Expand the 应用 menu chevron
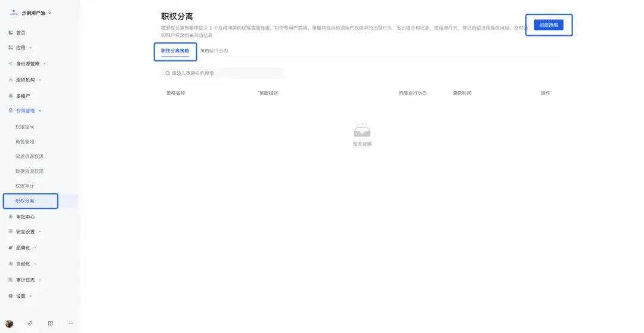Viewport: 644px width, 333px height. 30,48
